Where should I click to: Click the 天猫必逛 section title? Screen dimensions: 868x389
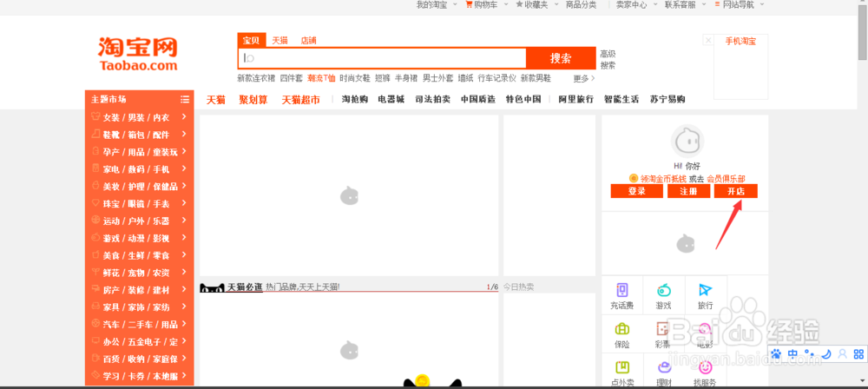tap(245, 287)
